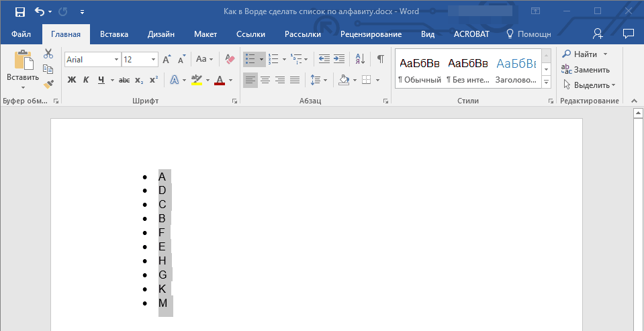
Task: Toggle show paragraph marks (¶)
Action: click(x=380, y=59)
